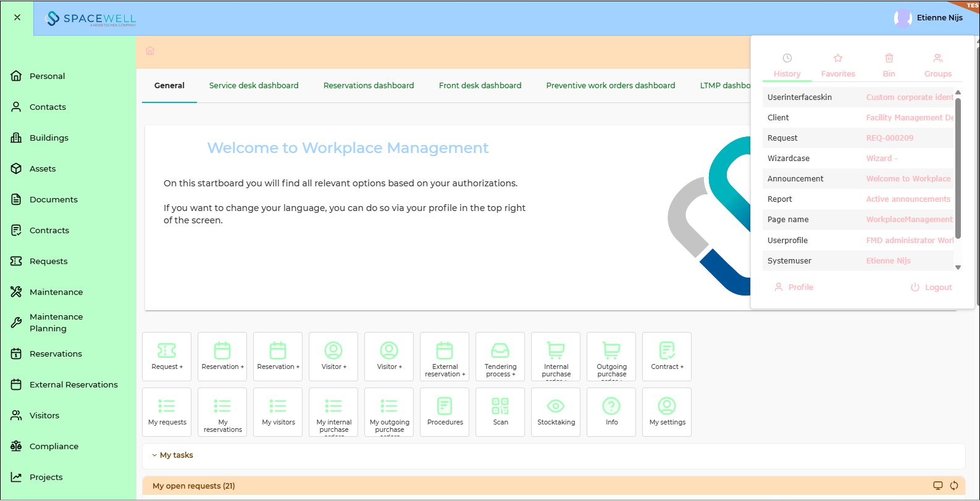Click the Profile link

point(794,288)
